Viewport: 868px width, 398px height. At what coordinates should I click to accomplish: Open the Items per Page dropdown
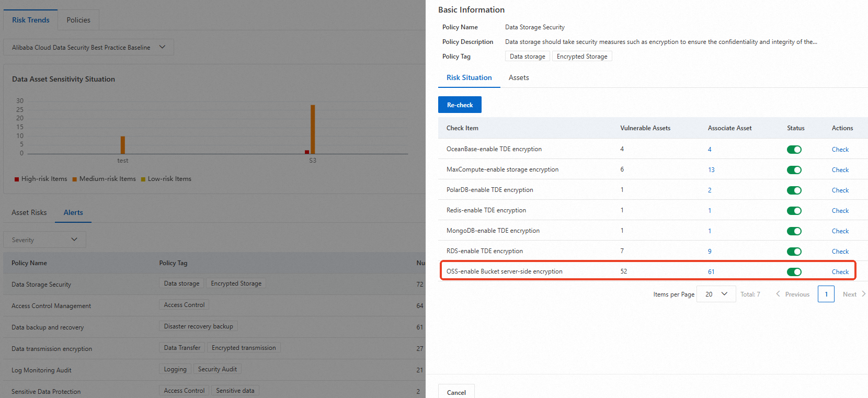tap(716, 294)
